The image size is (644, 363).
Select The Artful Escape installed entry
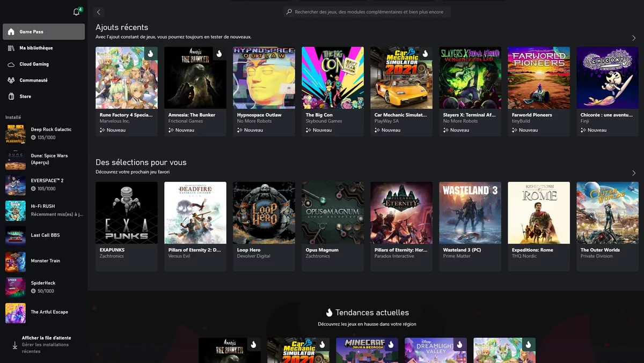point(44,313)
